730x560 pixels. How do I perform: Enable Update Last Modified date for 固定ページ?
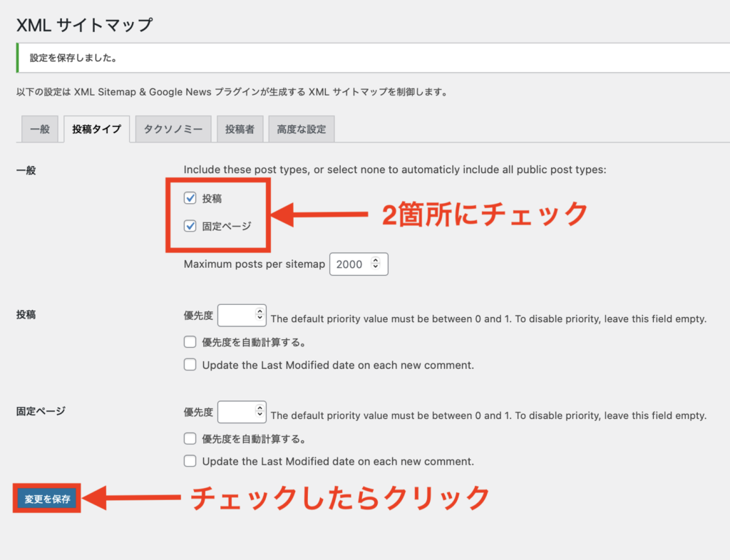[x=190, y=461]
